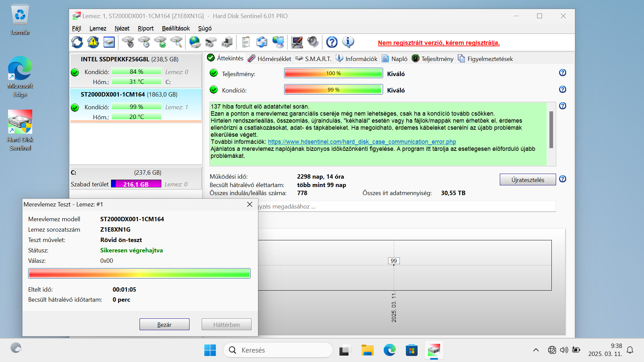The image size is (644, 362).
Task: Click the warning-triangle refresh toolbar icon
Action: point(93,42)
